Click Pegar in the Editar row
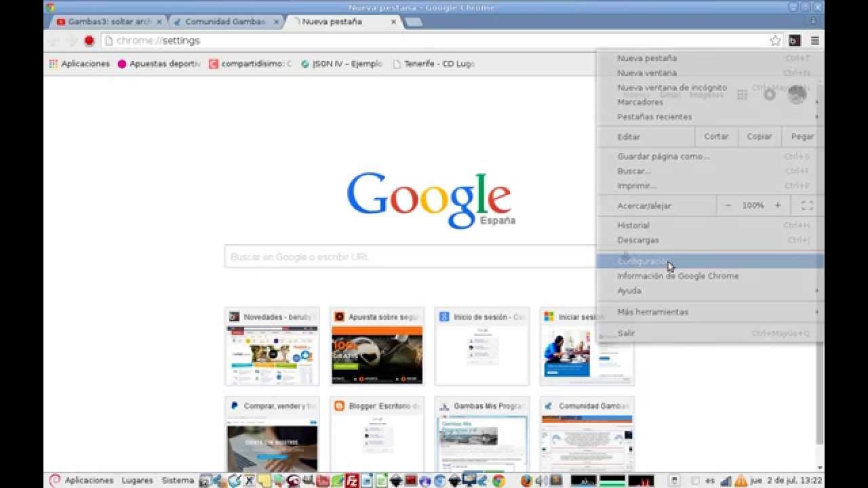868x488 pixels. pos(802,136)
